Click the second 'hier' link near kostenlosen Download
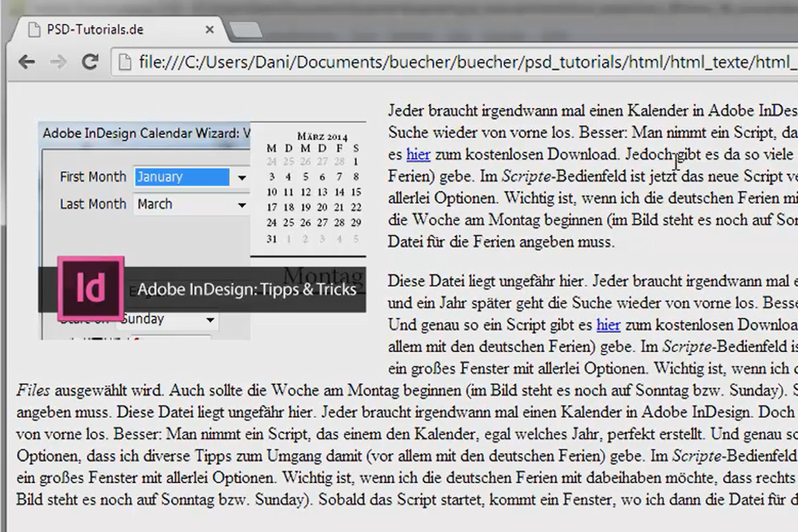The width and height of the screenshot is (798, 532). 608,325
